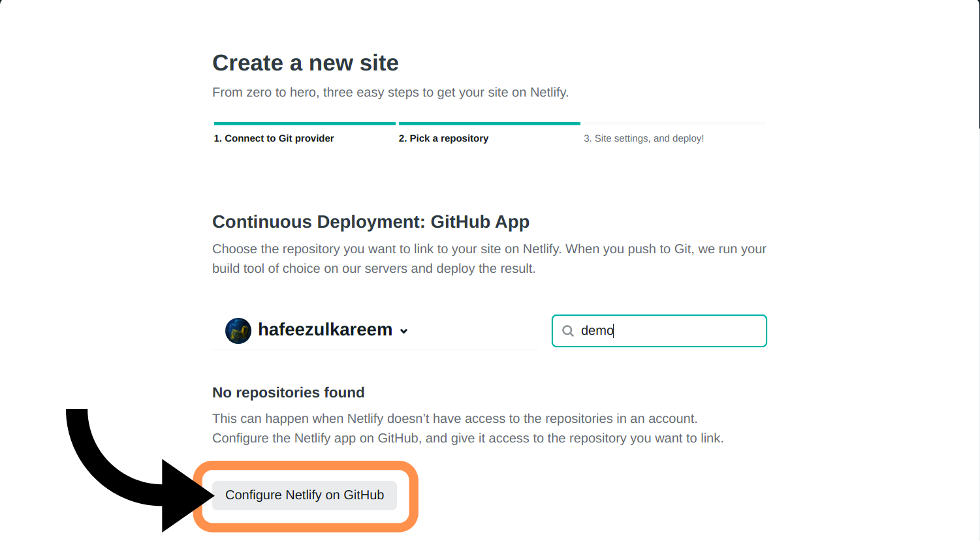The width and height of the screenshot is (980, 541).
Task: Open the hafeezulkareem account name selector
Action: [x=324, y=330]
